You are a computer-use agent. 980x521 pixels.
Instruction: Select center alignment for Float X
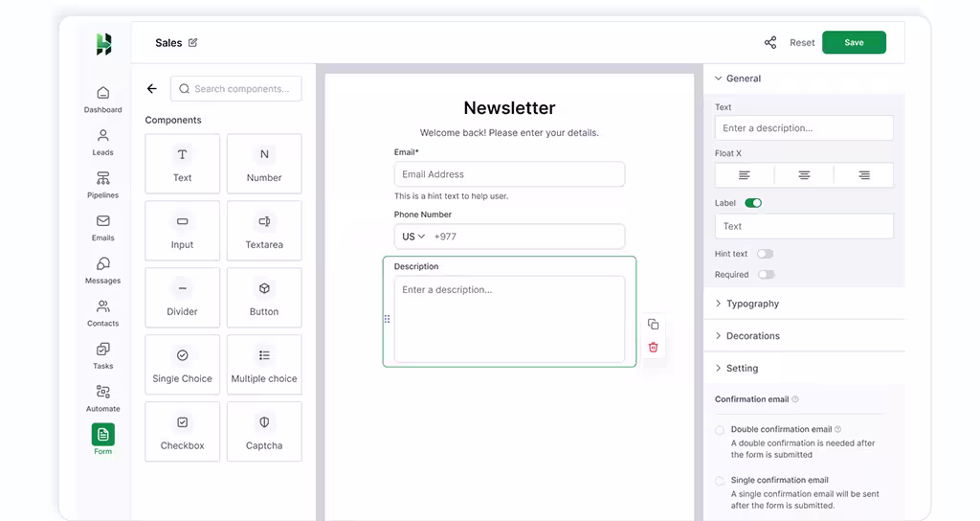pos(804,175)
